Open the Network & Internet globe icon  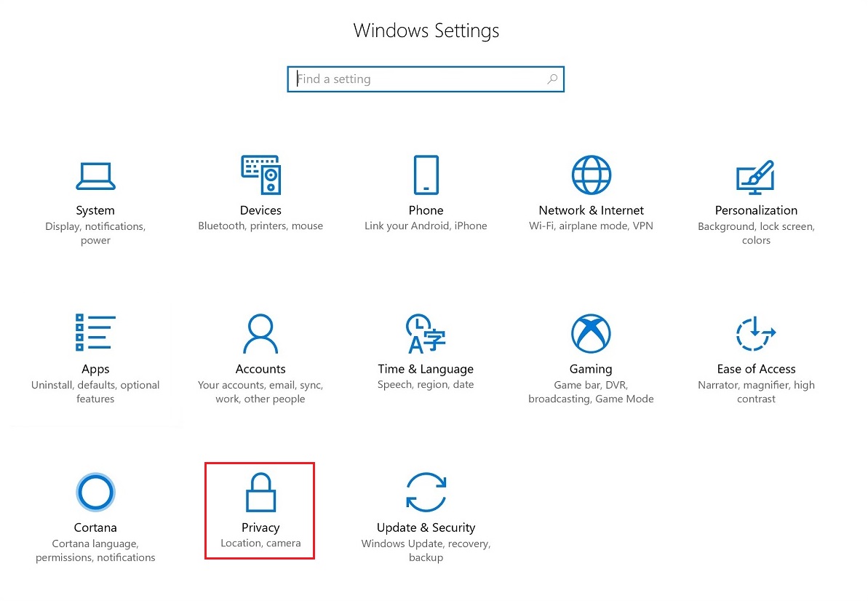591,175
